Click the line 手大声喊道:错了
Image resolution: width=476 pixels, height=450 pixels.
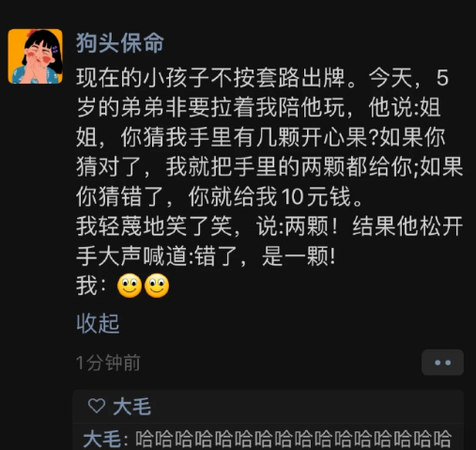pyautogui.click(x=206, y=256)
